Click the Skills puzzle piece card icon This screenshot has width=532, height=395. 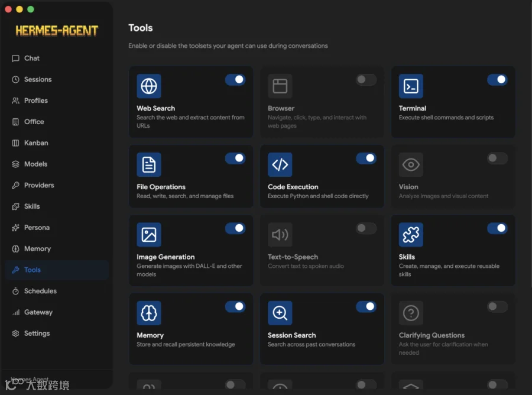[x=411, y=235]
